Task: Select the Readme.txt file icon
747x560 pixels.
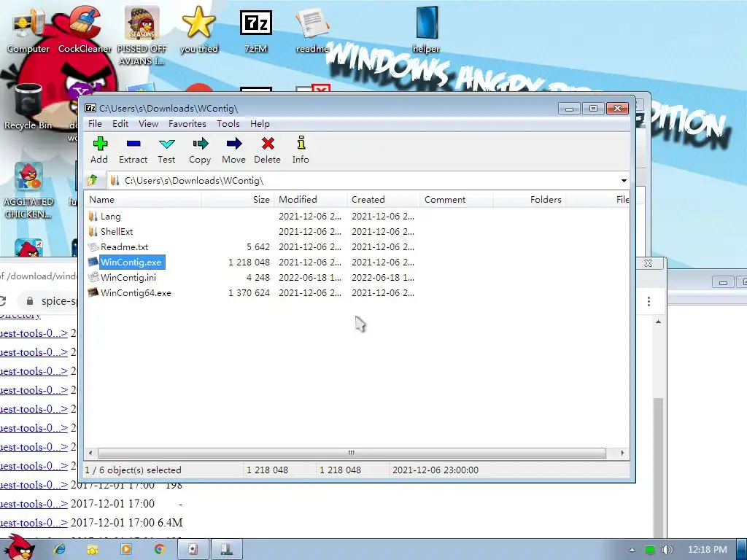Action: 93,246
